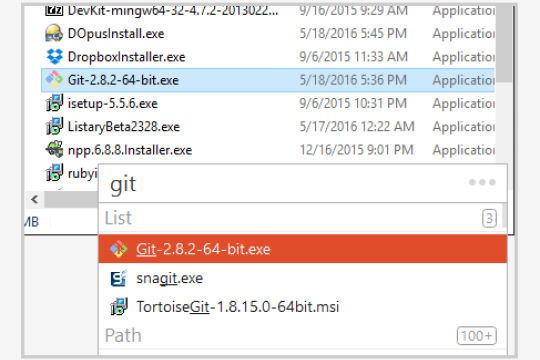This screenshot has height=360, width=540.
Task: Click the TortoiseGit msi icon in results
Action: pyautogui.click(x=119, y=306)
